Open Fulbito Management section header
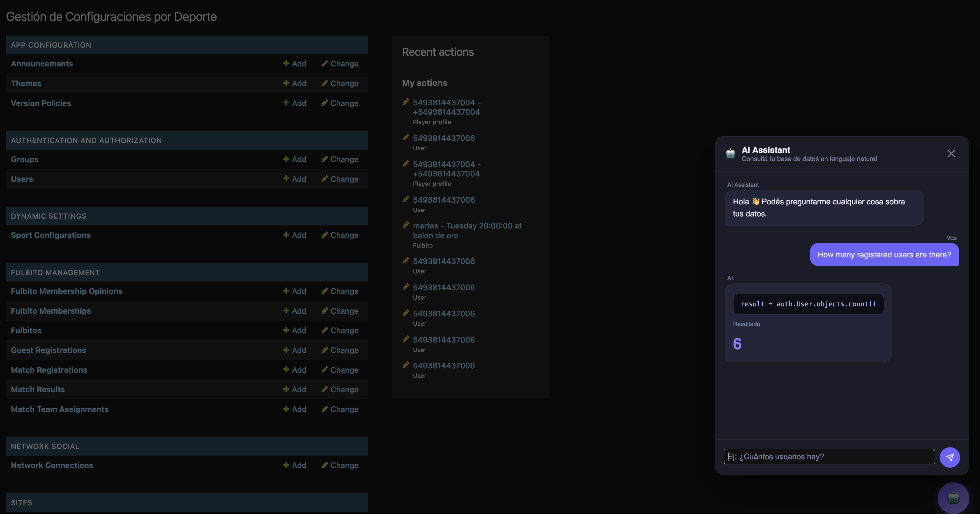 tap(55, 272)
